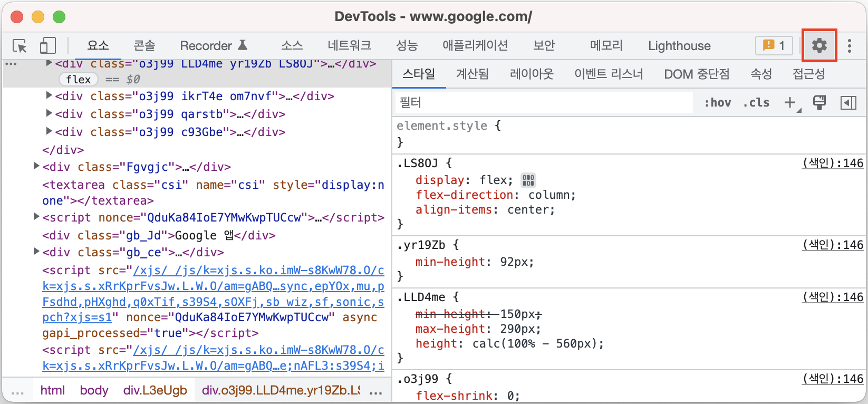
Task: Open source link for .o3j99 rule
Action: pos(833,379)
